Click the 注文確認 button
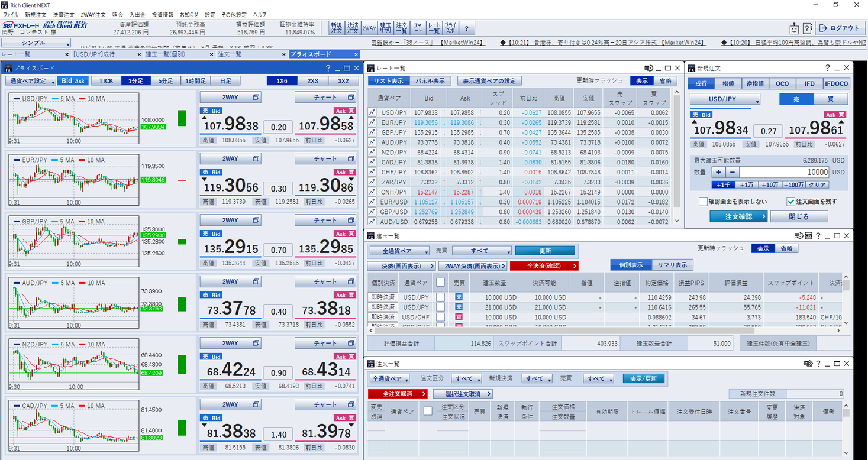Screen dimensions: 868x460 [x=738, y=216]
